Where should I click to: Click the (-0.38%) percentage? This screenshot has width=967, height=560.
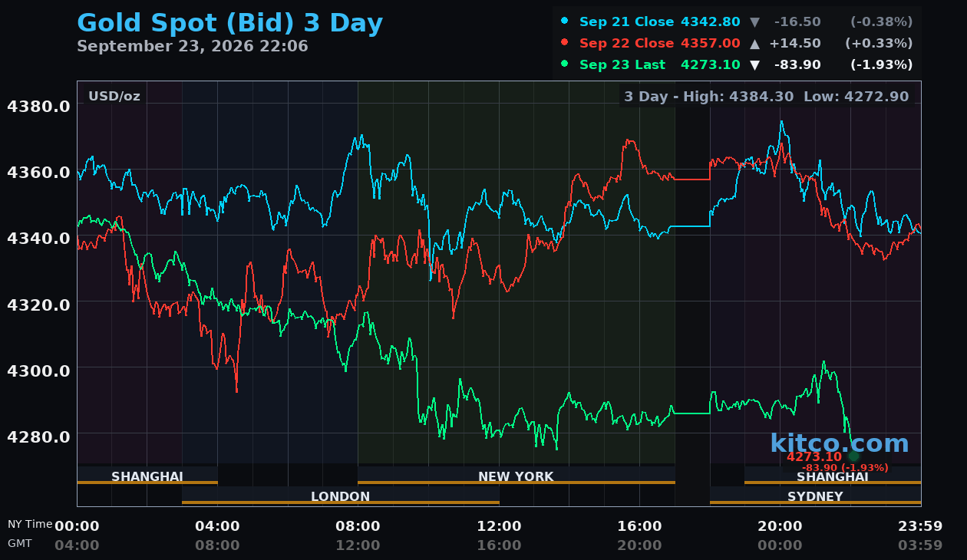(881, 21)
